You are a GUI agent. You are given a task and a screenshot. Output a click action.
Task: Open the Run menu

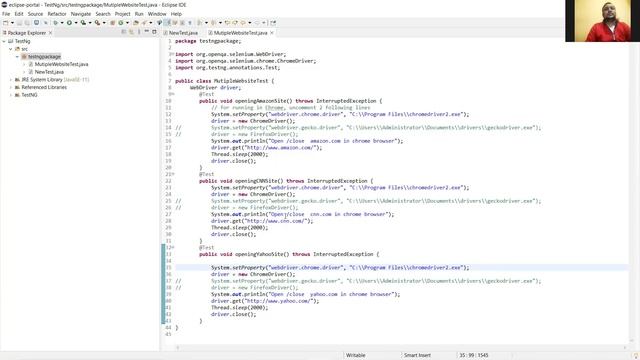click(x=139, y=14)
